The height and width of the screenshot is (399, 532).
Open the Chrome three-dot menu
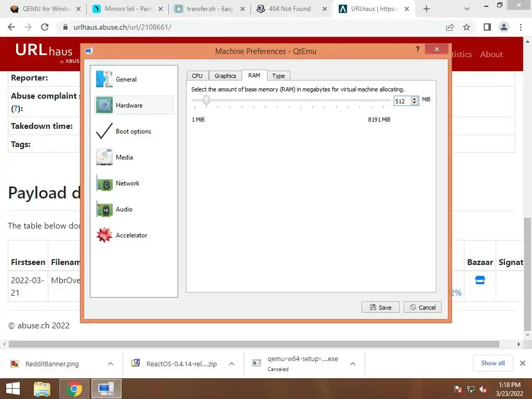[x=521, y=27]
